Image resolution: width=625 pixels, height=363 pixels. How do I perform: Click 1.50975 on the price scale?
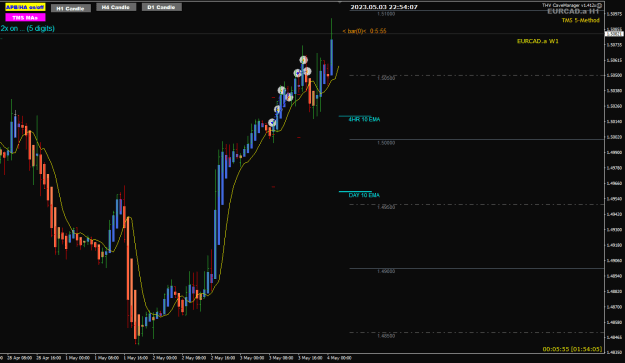614,14
